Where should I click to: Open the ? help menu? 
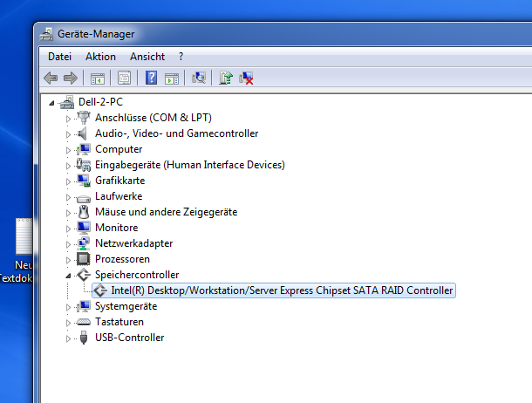[181, 57]
